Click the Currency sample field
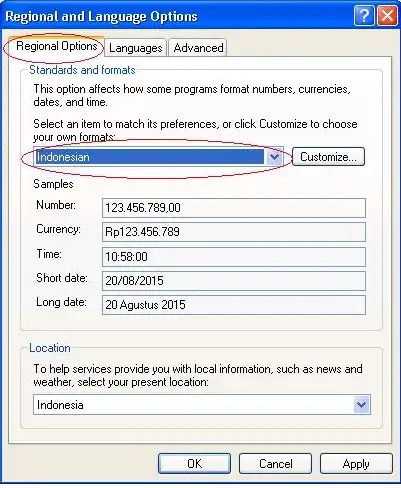The image size is (401, 488). tap(234, 232)
